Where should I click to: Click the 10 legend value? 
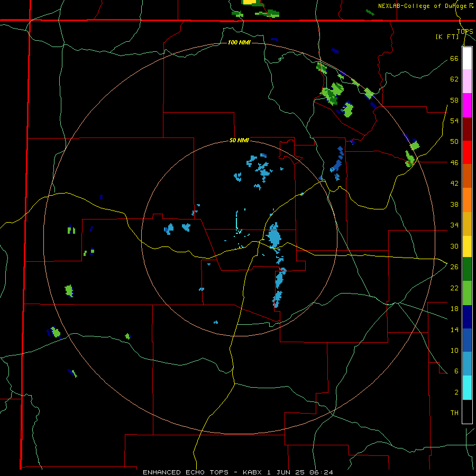(454, 350)
